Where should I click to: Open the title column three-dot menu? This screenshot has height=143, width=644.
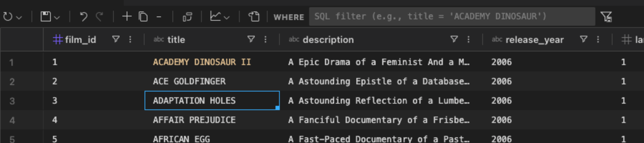click(265, 39)
